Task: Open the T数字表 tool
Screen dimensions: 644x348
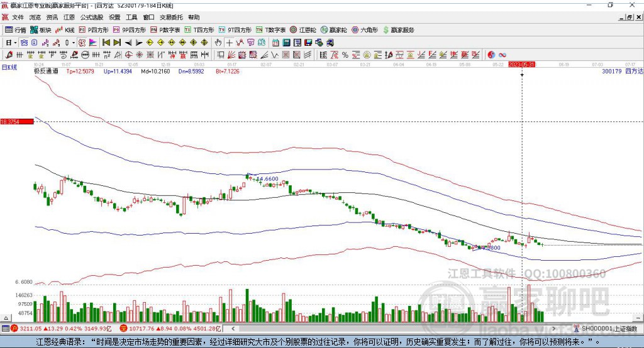Action: click(x=270, y=30)
